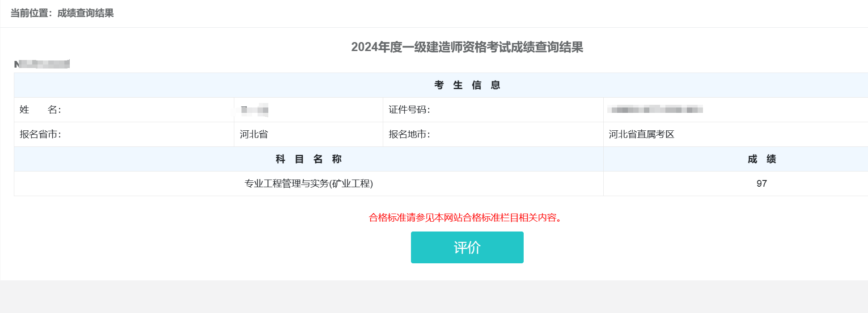Click the 报名省市 label
The height and width of the screenshot is (313, 868).
[x=40, y=134]
